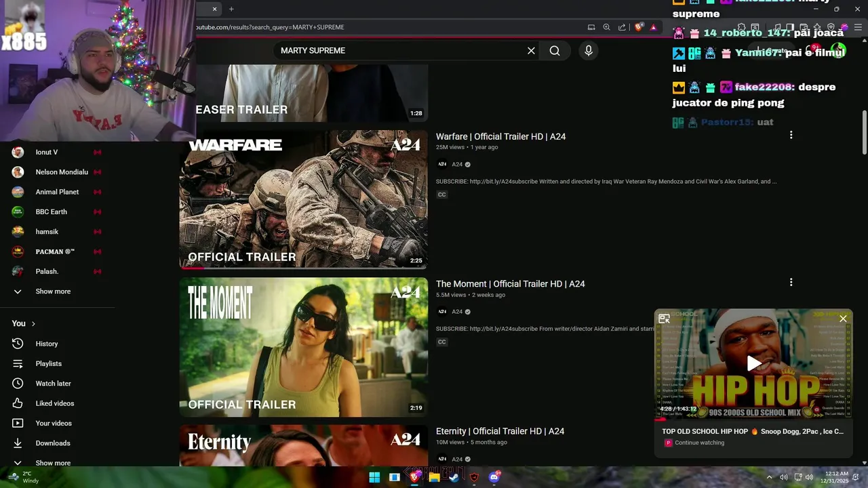
Task: Open the Warfare Official Trailer title
Action: coord(500,136)
